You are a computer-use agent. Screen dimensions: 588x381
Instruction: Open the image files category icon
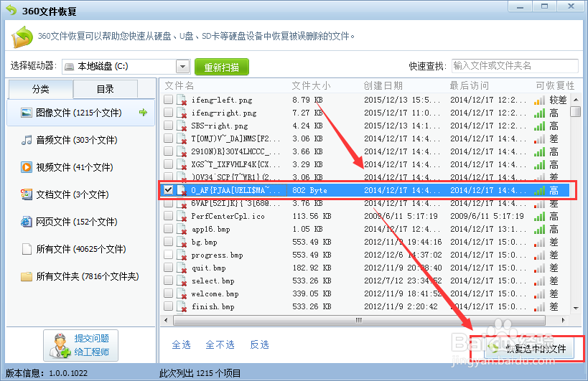tap(27, 113)
